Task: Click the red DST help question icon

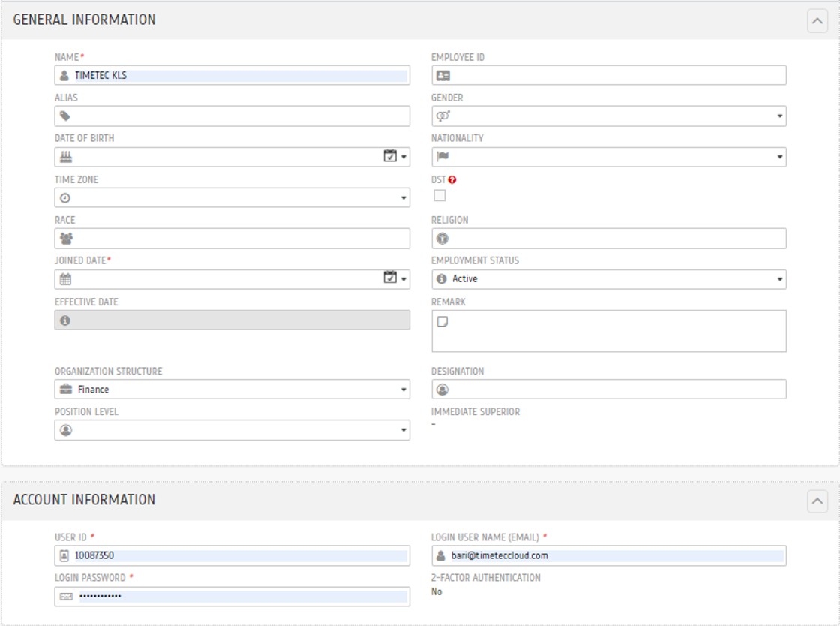Action: 452,180
